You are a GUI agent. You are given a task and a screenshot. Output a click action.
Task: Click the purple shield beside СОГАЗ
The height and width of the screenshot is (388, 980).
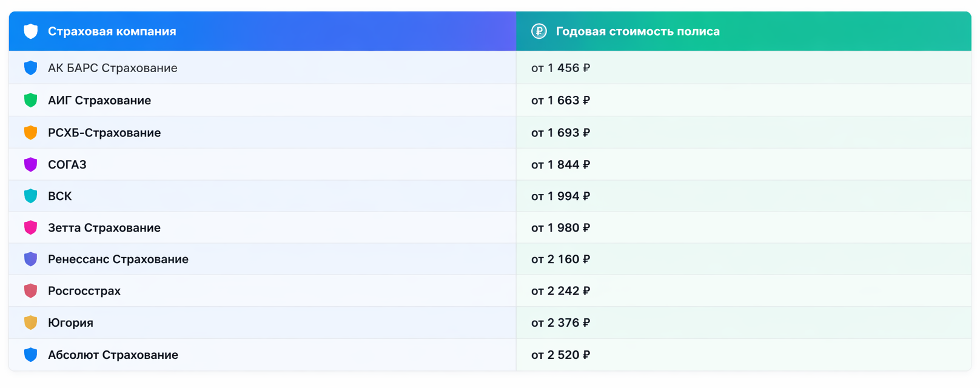pyautogui.click(x=30, y=164)
